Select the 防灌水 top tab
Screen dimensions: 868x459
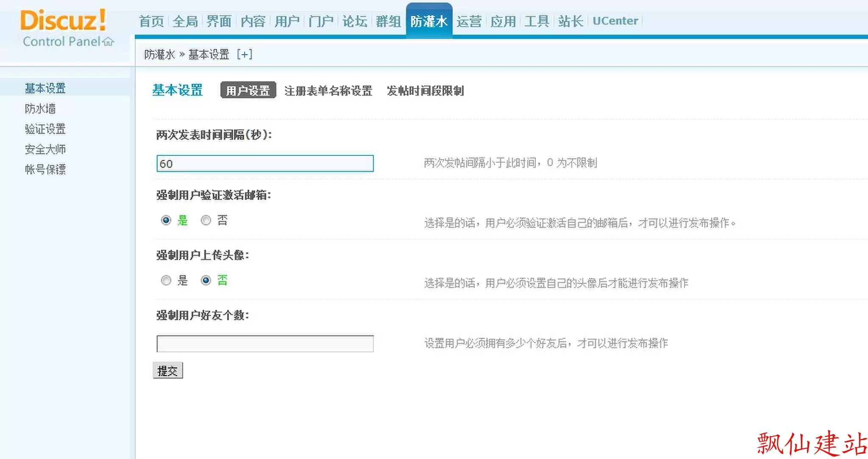(x=429, y=21)
